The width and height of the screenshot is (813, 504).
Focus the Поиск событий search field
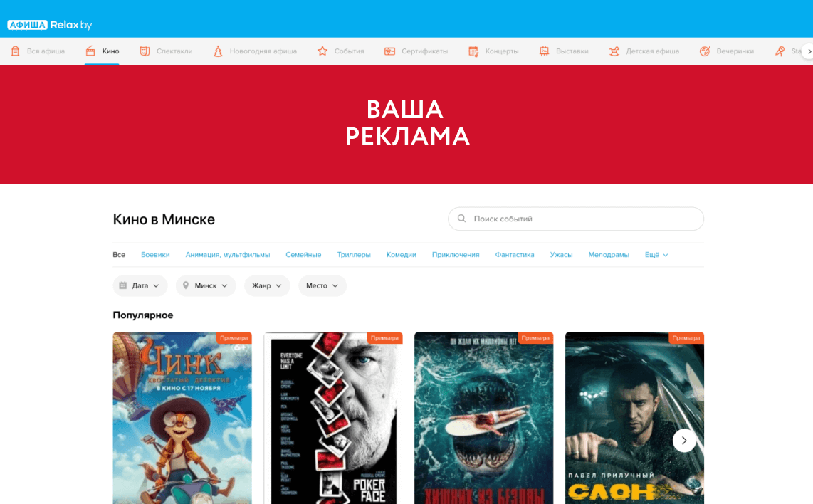coord(575,219)
